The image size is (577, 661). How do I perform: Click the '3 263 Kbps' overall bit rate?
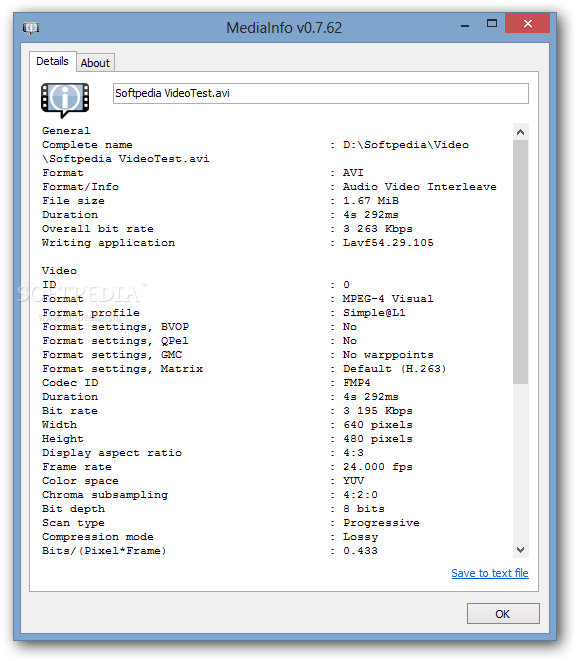click(377, 228)
